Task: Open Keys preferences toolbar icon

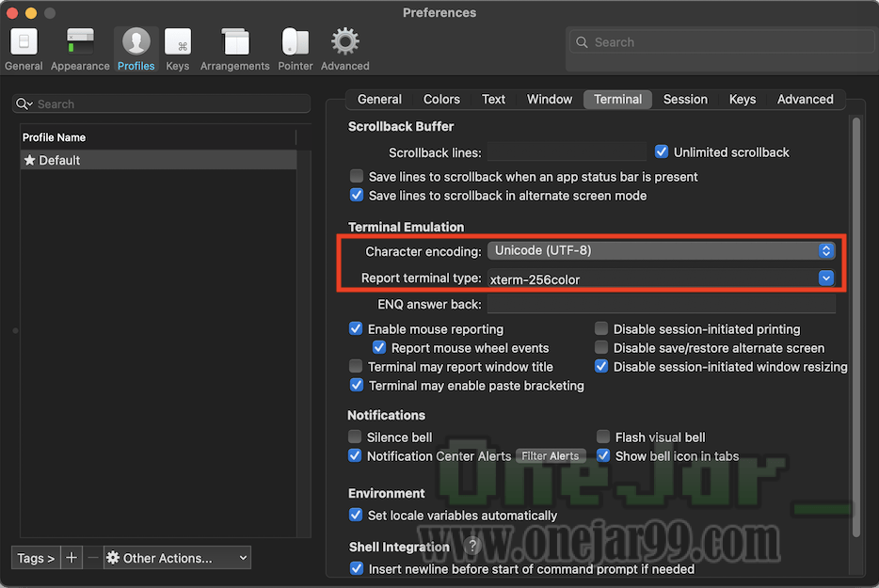Action: pyautogui.click(x=178, y=49)
